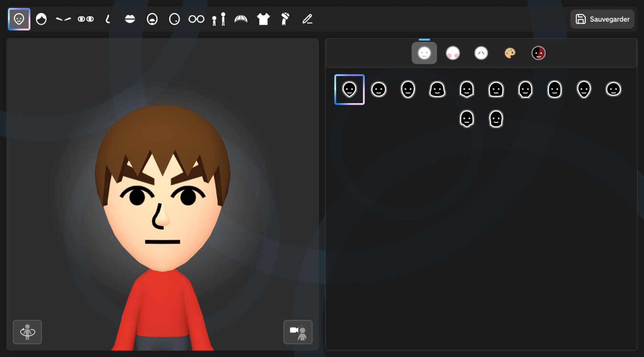Image resolution: width=644 pixels, height=357 pixels.
Task: Open the face category in the top toolbar
Action: (19, 19)
